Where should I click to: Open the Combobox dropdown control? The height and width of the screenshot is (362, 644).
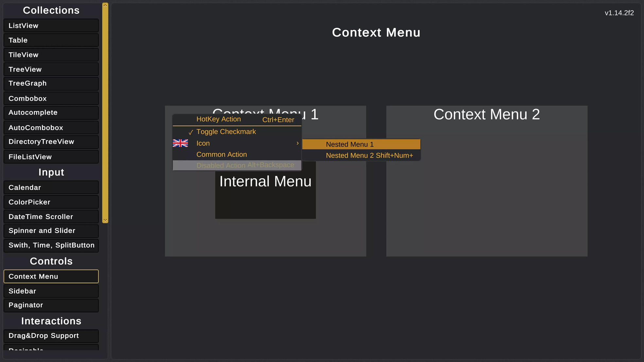(x=51, y=98)
